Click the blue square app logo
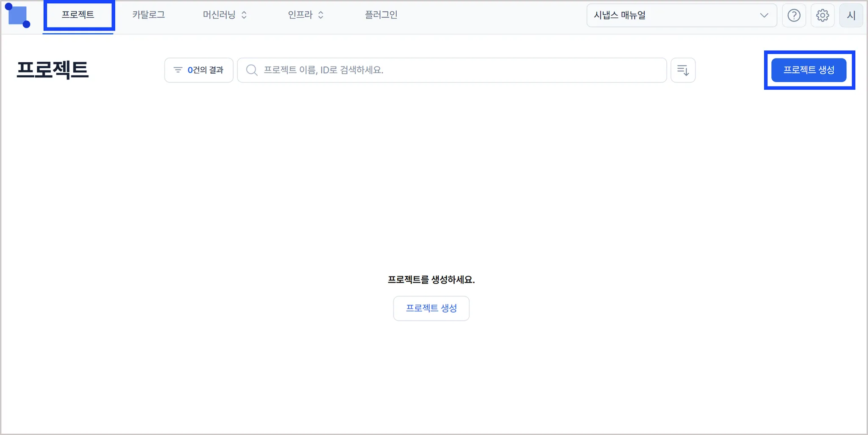The image size is (868, 435). [18, 16]
